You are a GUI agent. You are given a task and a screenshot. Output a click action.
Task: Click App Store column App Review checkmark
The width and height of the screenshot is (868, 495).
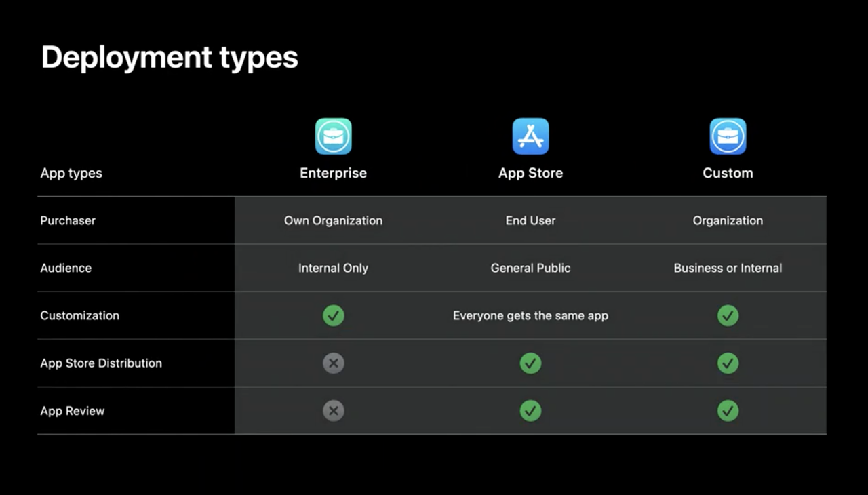530,410
